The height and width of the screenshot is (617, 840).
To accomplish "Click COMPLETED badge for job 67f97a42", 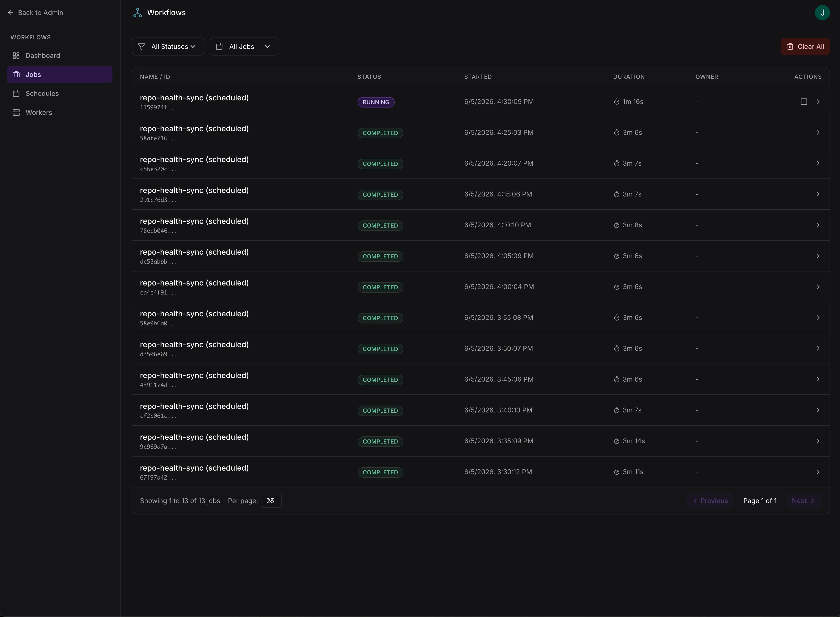I will (380, 472).
